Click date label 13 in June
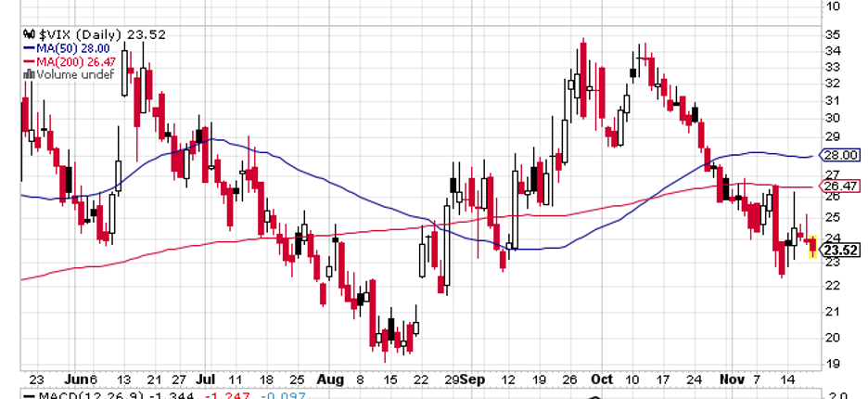Viewport: 868px width, 399px height. (124, 380)
